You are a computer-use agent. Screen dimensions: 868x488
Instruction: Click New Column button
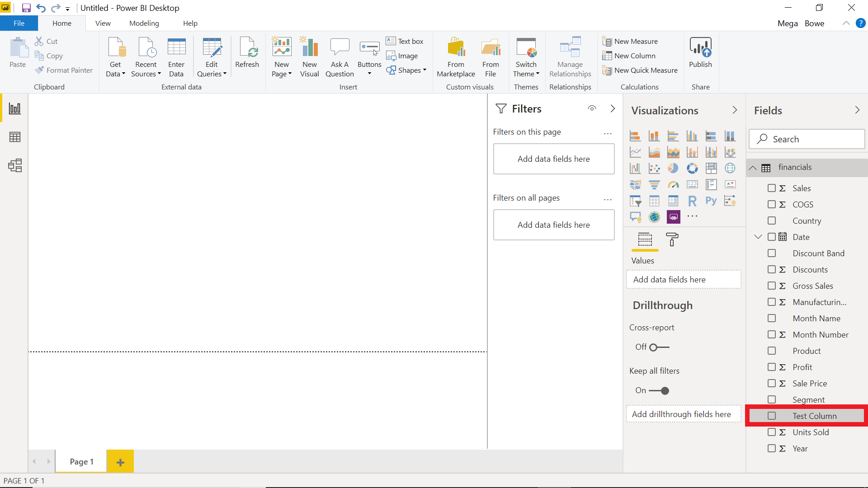[x=628, y=56]
